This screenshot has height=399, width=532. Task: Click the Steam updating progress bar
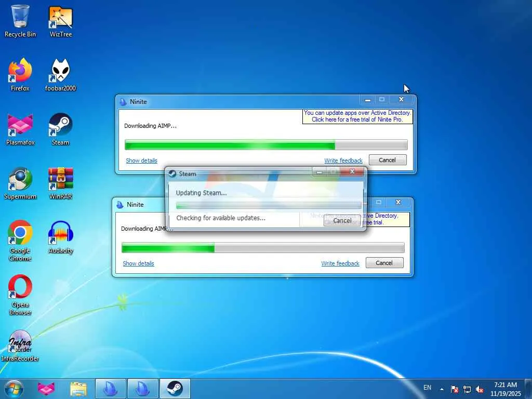(269, 205)
